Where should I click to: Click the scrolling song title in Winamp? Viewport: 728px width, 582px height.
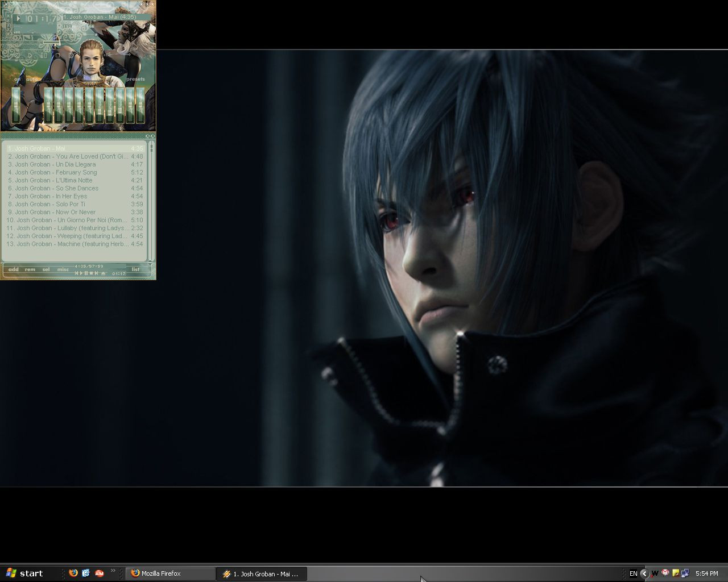[107, 17]
